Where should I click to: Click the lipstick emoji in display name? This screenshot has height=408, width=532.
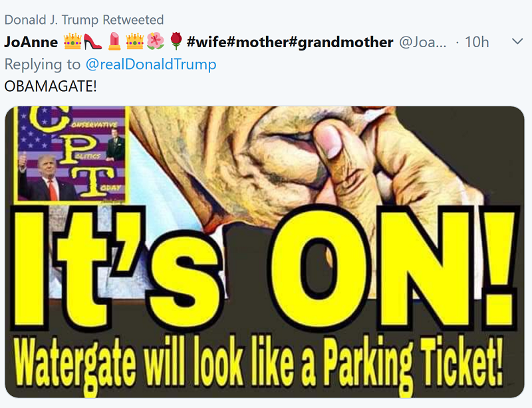point(113,42)
